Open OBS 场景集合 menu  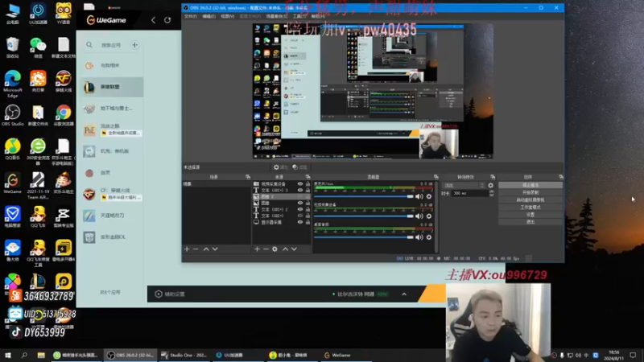click(x=276, y=16)
